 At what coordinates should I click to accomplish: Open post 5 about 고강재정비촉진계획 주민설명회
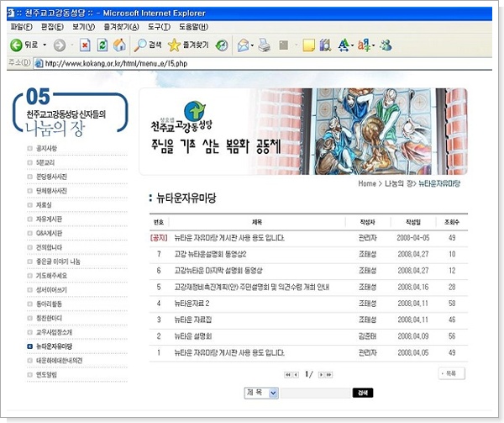click(x=252, y=287)
